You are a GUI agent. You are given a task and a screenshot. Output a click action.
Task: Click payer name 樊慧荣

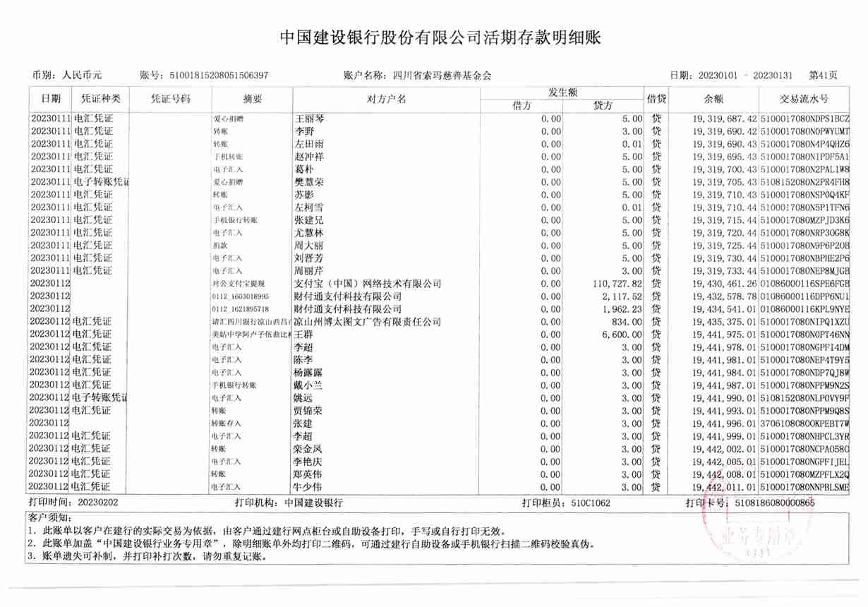[308, 182]
